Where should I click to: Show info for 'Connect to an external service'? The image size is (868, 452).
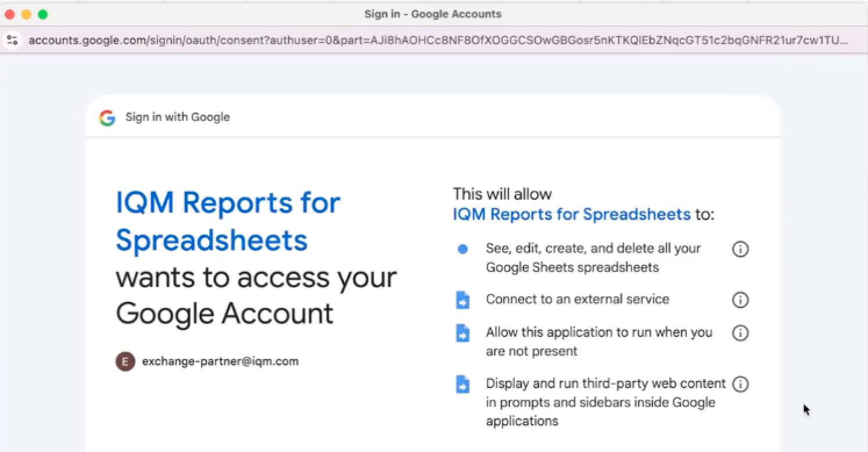740,300
